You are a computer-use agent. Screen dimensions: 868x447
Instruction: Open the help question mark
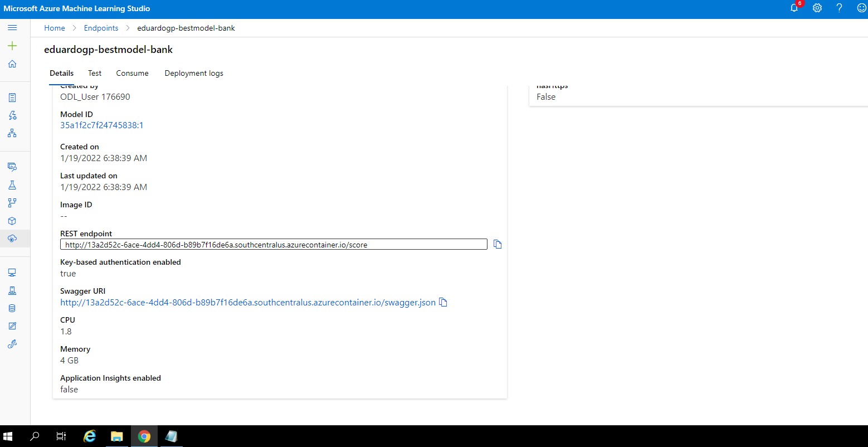(x=840, y=8)
